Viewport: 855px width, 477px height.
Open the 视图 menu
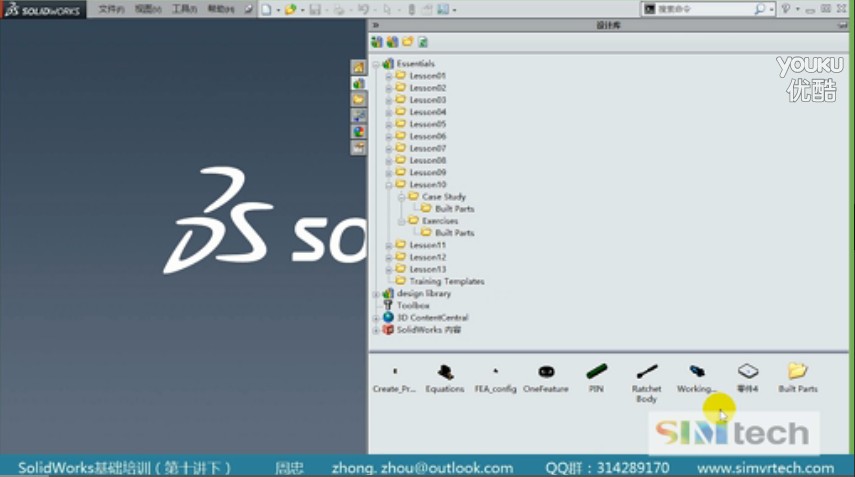point(148,9)
